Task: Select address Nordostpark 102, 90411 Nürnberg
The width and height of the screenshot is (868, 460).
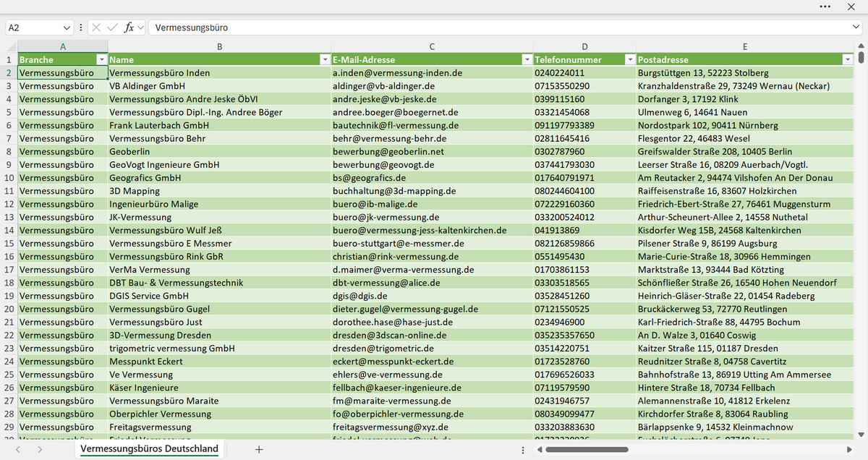Action: click(745, 125)
